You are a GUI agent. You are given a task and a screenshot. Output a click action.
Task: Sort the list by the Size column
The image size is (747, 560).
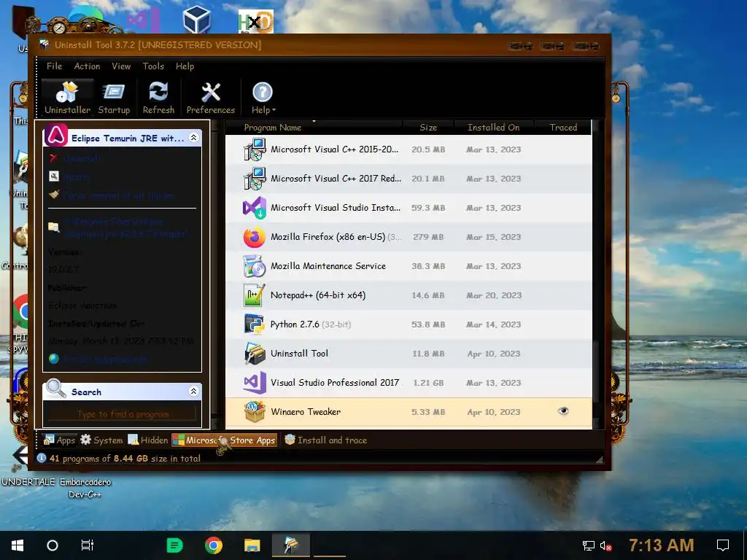[x=428, y=127]
